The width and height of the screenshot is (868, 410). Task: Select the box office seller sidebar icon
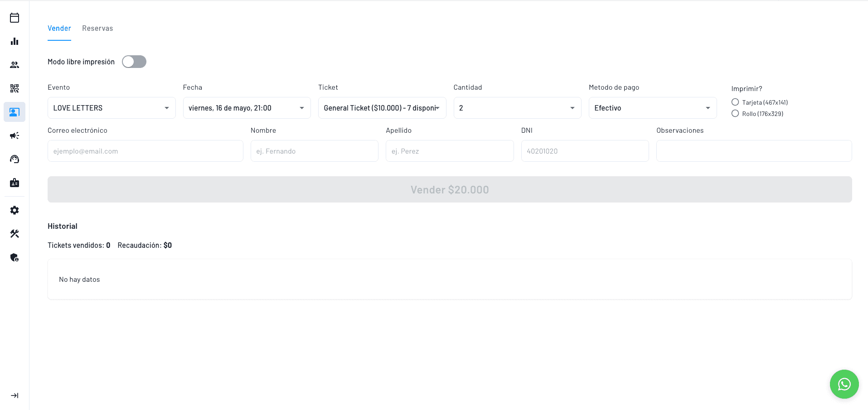(15, 112)
